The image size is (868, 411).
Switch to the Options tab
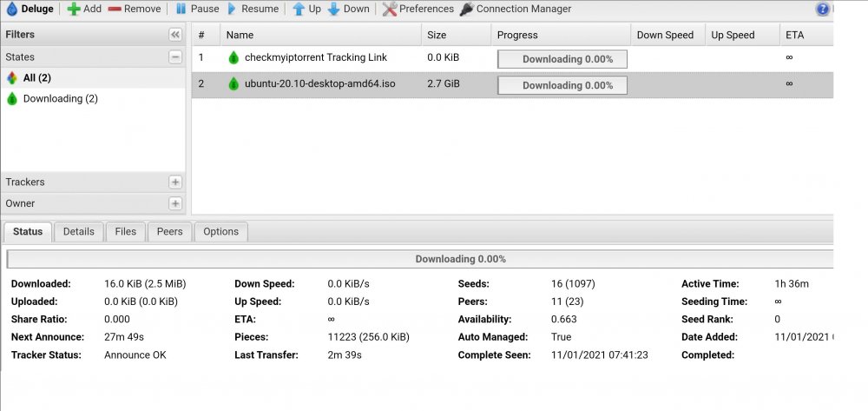coord(220,231)
